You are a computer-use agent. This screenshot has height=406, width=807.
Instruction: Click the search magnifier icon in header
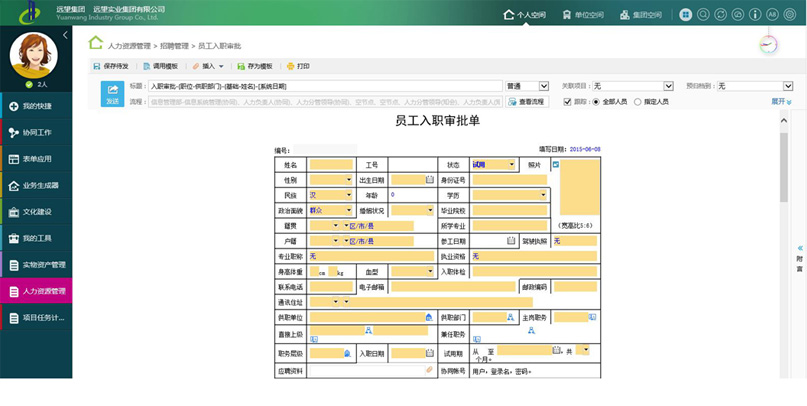(x=703, y=14)
